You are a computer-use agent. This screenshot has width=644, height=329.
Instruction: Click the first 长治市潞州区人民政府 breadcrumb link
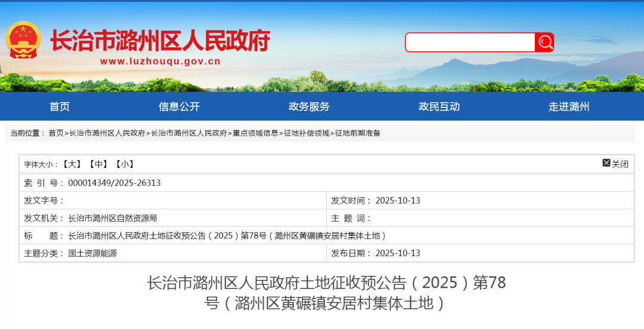pyautogui.click(x=107, y=133)
